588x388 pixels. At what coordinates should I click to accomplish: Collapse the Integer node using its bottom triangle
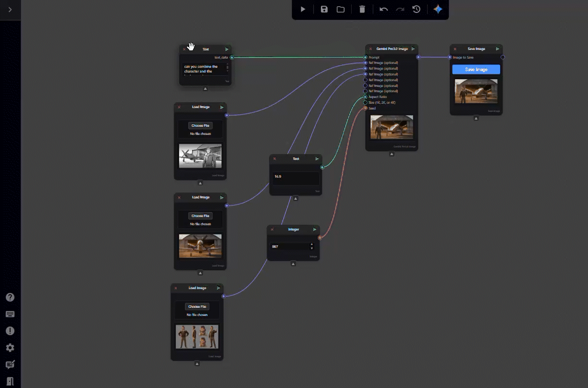tap(293, 264)
